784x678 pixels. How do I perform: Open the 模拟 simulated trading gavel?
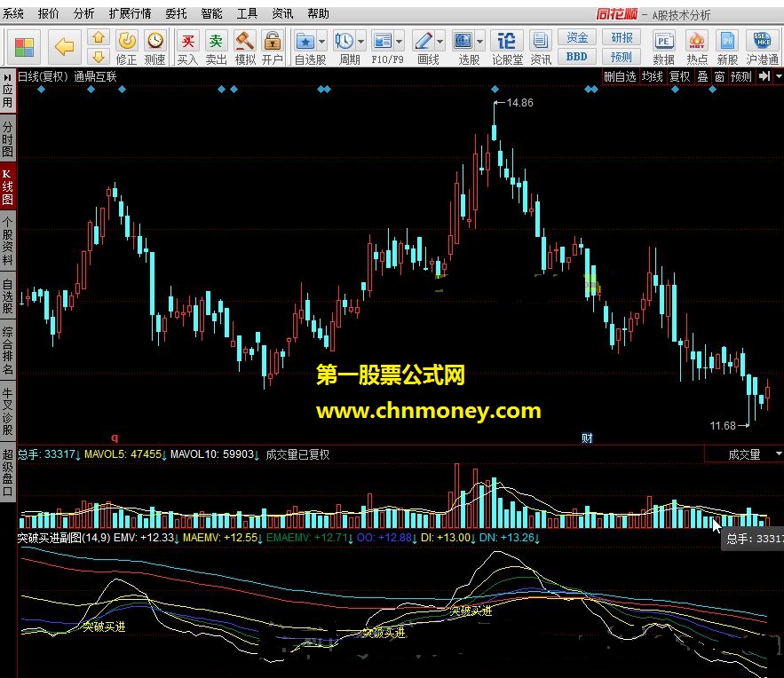(244, 41)
